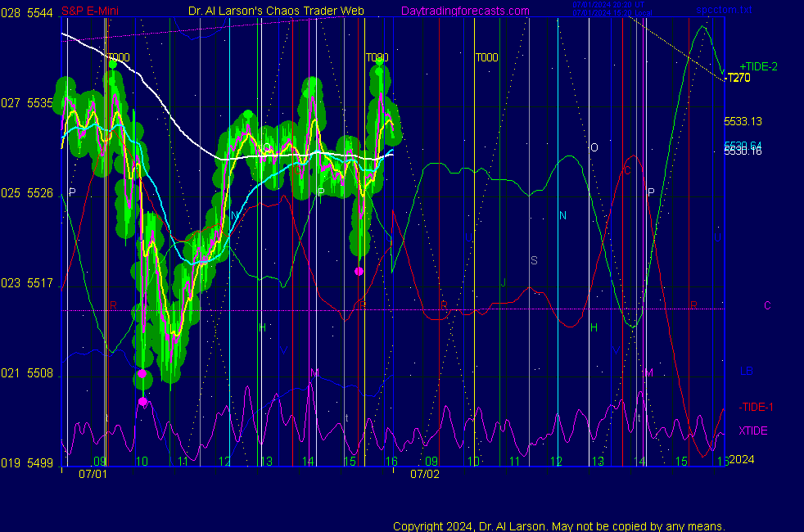The image size is (804, 532).
Task: Click the yellow T090 marker label
Action: 377,57
